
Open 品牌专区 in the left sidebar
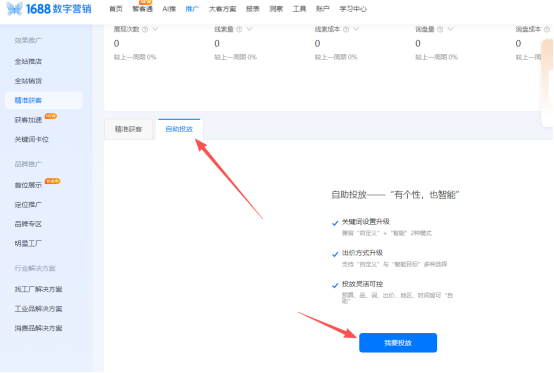pyautogui.click(x=28, y=224)
